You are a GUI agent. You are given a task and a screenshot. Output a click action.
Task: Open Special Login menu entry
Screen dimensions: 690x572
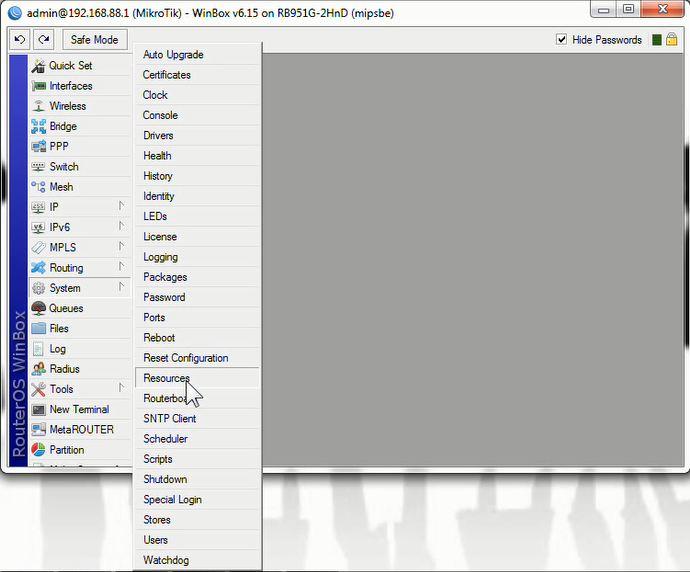197,500
